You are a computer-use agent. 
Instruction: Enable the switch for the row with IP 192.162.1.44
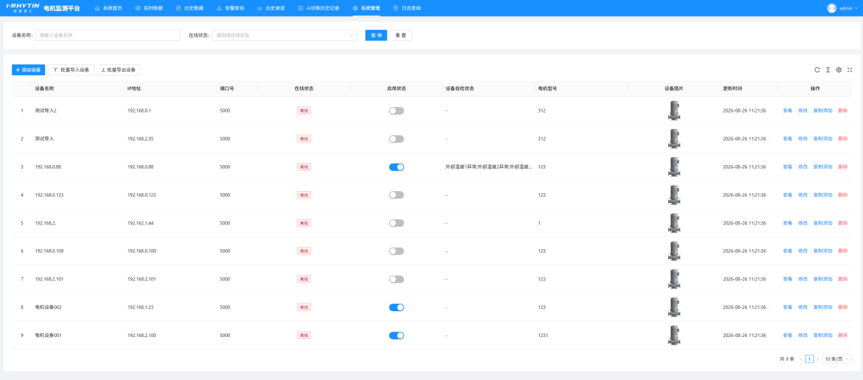pos(396,223)
